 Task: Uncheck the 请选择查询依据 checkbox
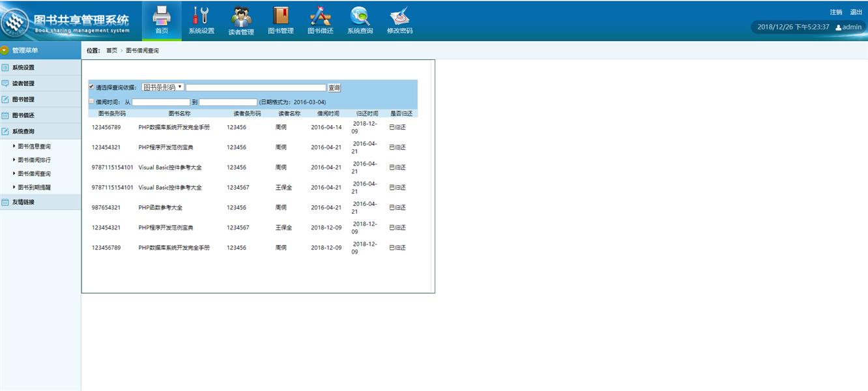[x=91, y=87]
